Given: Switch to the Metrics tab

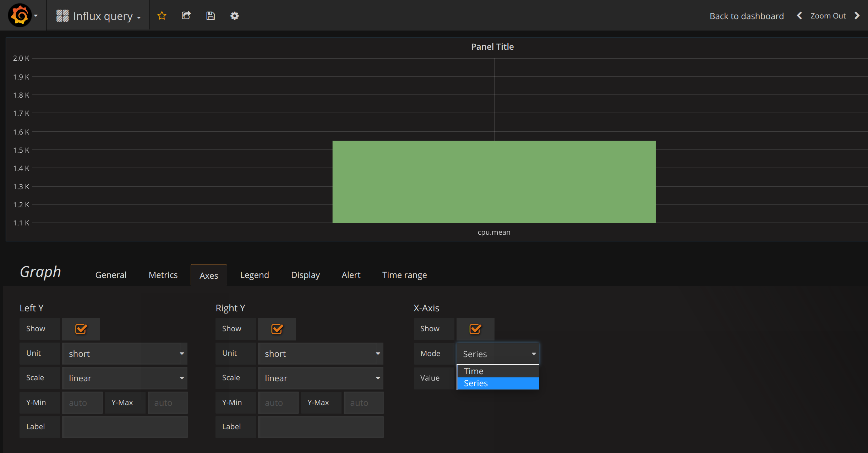Looking at the screenshot, I should 163,275.
